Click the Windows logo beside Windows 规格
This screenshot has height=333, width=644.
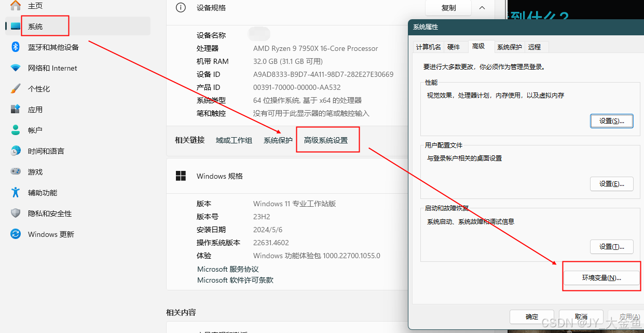coord(181,176)
